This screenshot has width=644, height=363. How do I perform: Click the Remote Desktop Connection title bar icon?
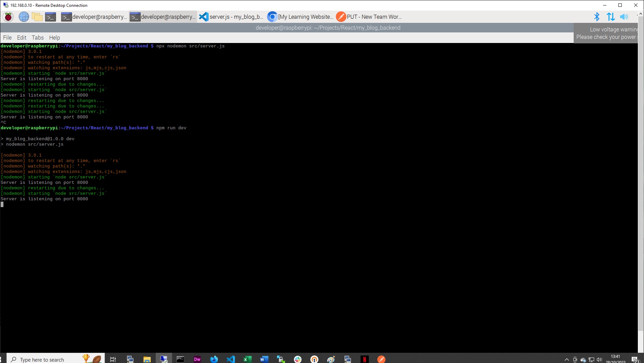point(5,5)
